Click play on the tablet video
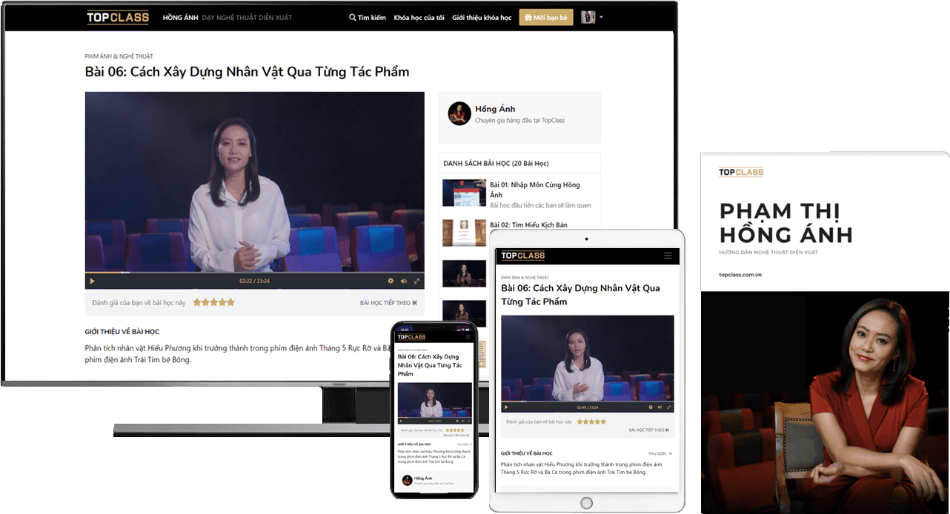This screenshot has width=950, height=514. pyautogui.click(x=507, y=407)
